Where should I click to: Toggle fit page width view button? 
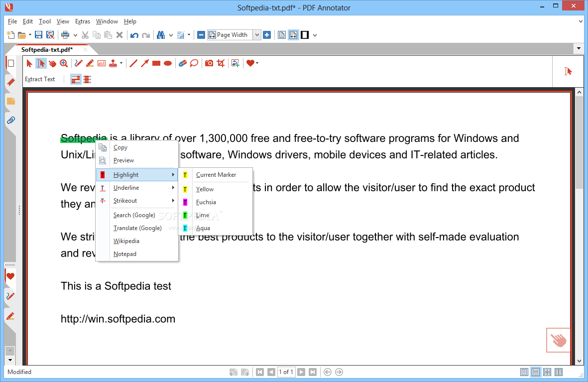click(x=293, y=35)
